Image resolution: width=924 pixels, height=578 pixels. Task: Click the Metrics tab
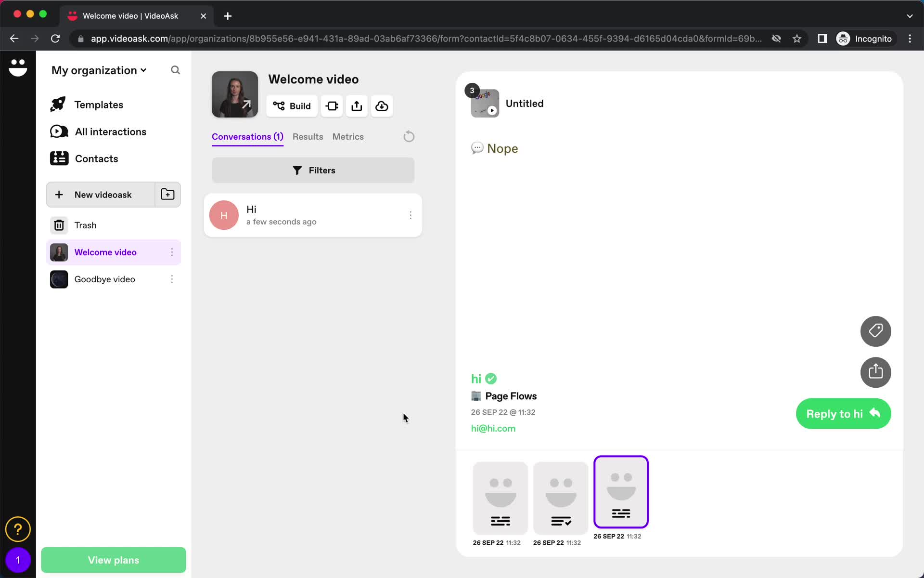(348, 136)
